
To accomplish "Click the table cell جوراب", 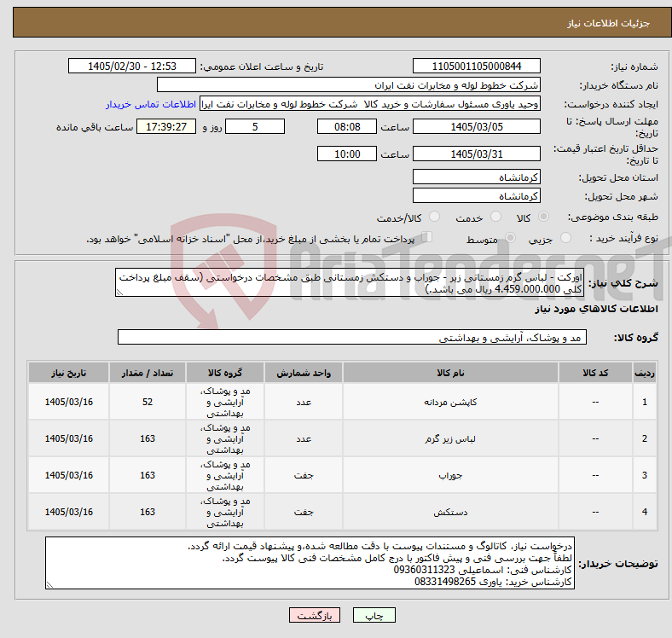I will click(450, 475).
